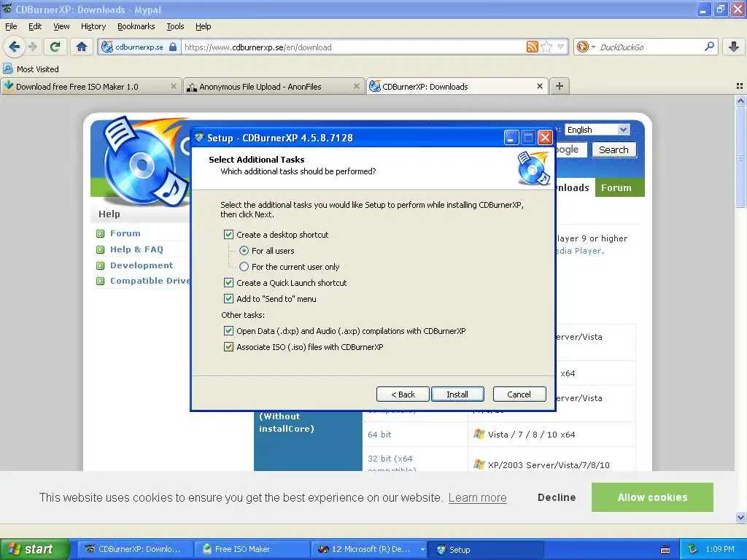Click the < Back button
Viewport: 747px width, 560px height.
(x=403, y=394)
